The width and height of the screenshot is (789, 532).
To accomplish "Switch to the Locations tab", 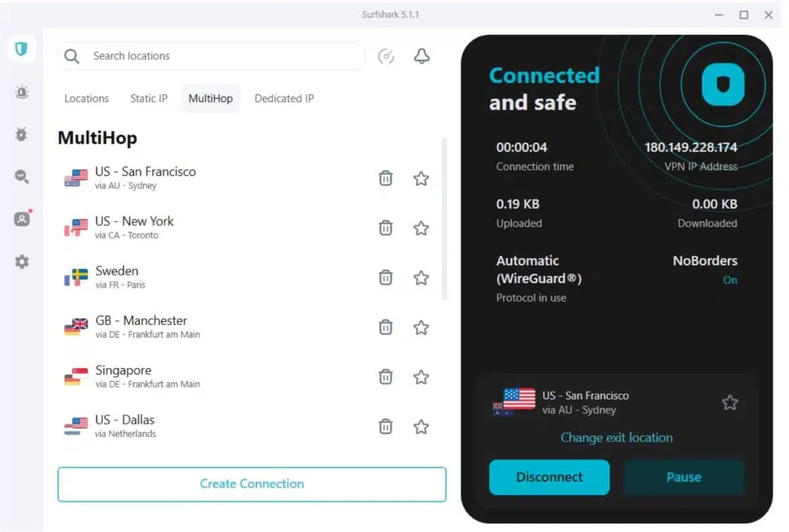I will (x=86, y=99).
